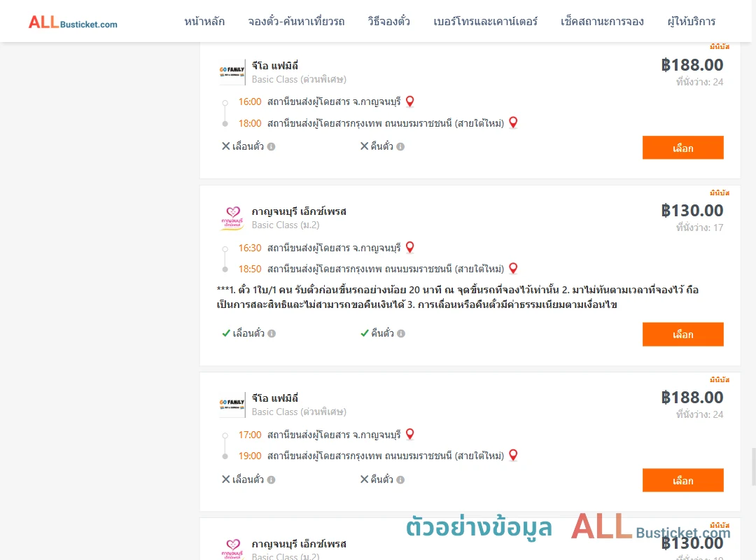This screenshot has width=756, height=560.
Task: Click X mark beside เลื่อนตั๋ว on 16:00 trip
Action: (x=225, y=146)
